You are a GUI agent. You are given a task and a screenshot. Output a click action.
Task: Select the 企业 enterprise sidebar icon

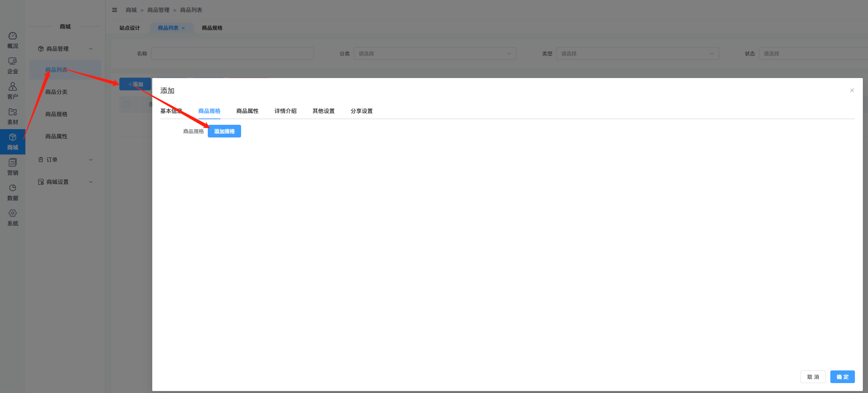(13, 65)
